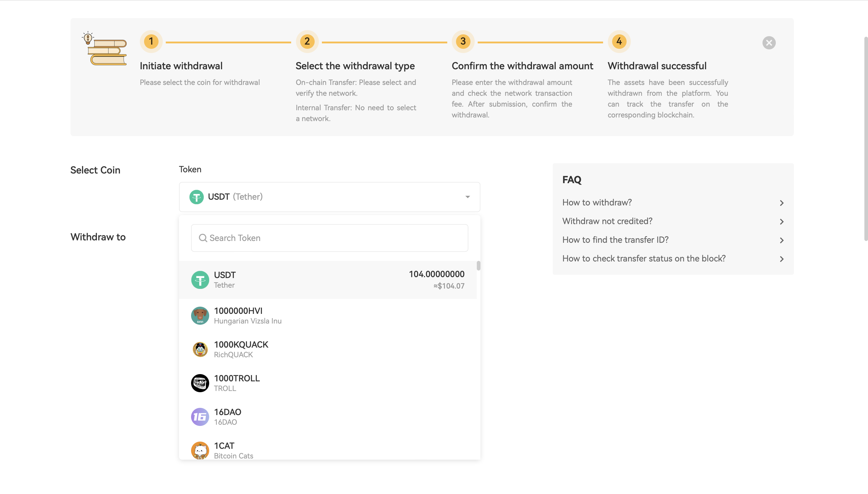
Task: Click the 1000000HVI dog icon
Action: tap(200, 316)
